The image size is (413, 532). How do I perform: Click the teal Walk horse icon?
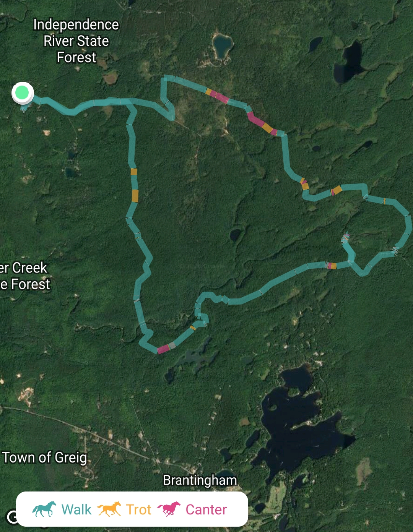(x=44, y=509)
